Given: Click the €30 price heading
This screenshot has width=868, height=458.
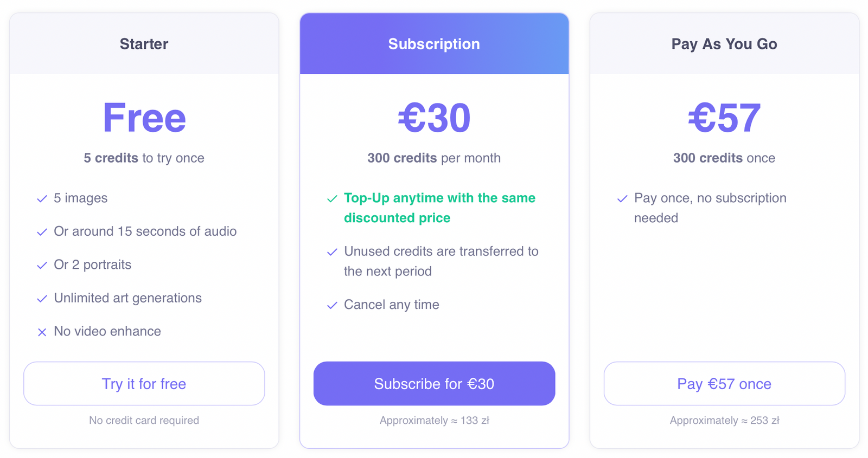Looking at the screenshot, I should pos(434,118).
